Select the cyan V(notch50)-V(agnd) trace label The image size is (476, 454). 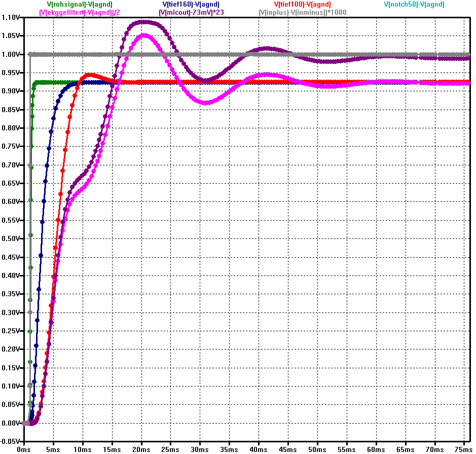click(x=414, y=5)
